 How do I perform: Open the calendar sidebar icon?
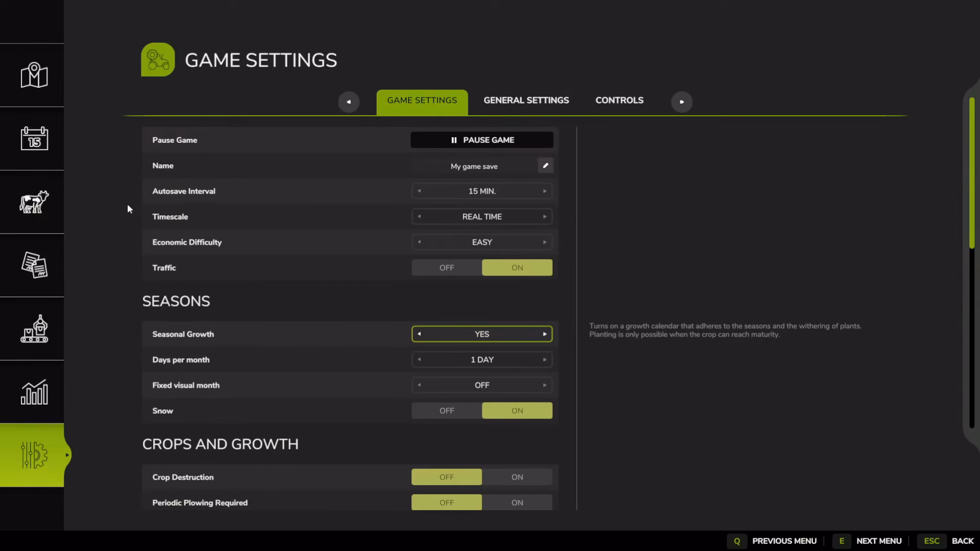click(x=34, y=138)
